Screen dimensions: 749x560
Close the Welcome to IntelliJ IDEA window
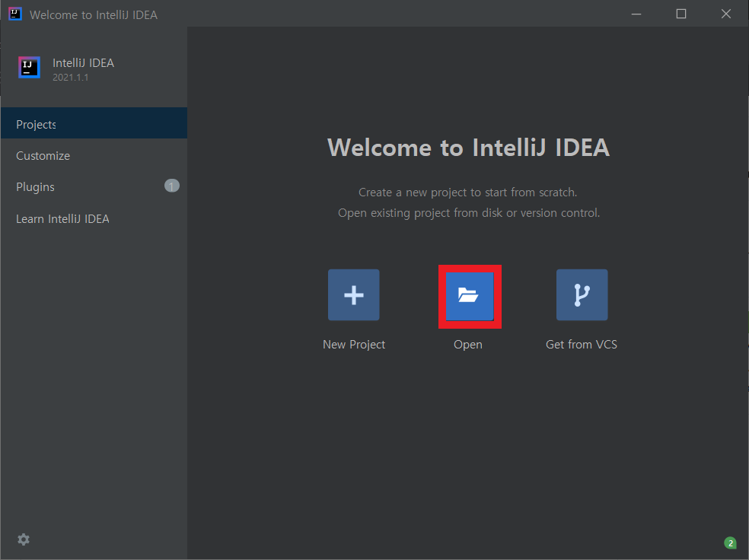click(726, 14)
